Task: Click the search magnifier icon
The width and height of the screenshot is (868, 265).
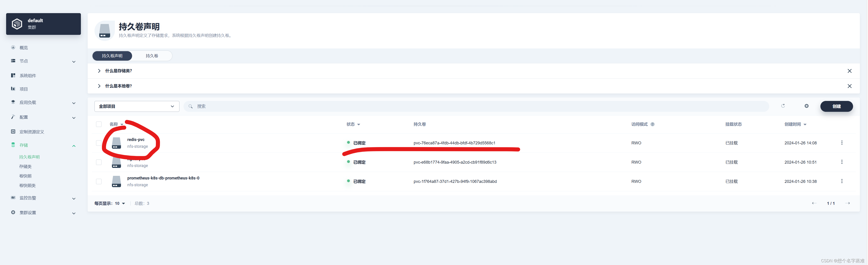Action: point(190,106)
